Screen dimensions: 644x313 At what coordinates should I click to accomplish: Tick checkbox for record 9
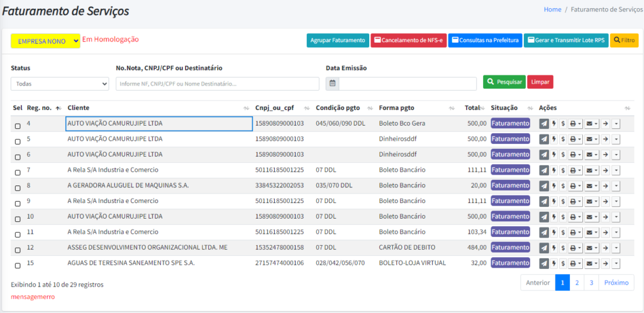point(18,204)
